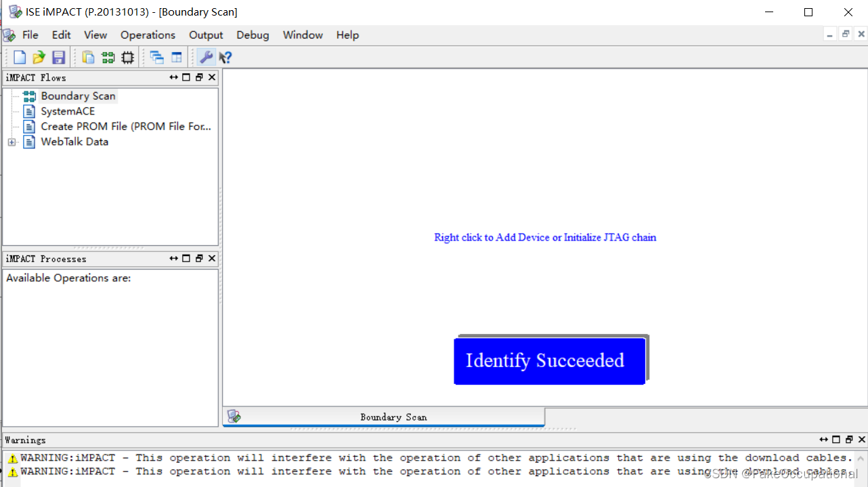Image resolution: width=868 pixels, height=487 pixels.
Task: Float the Warnings panel
Action: (849, 440)
